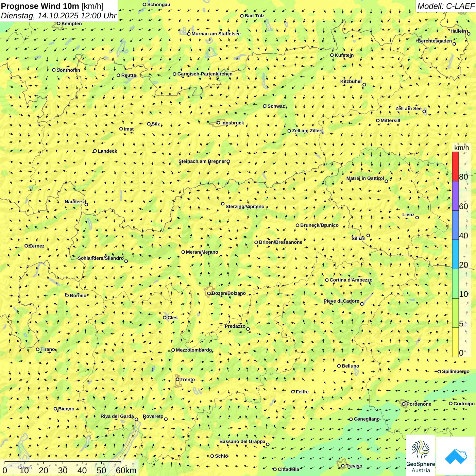Click the Spilimbergo location marker
The width and height of the screenshot is (476, 476).
coord(439,372)
